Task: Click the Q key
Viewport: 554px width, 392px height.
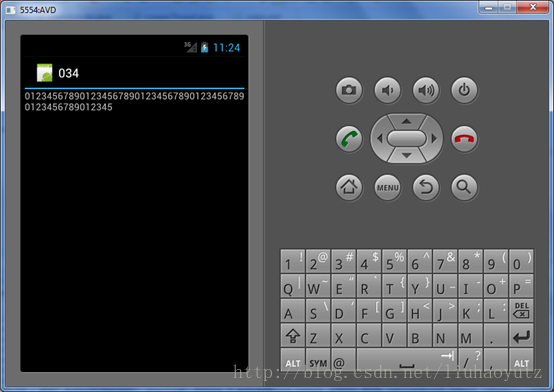Action: tap(292, 286)
